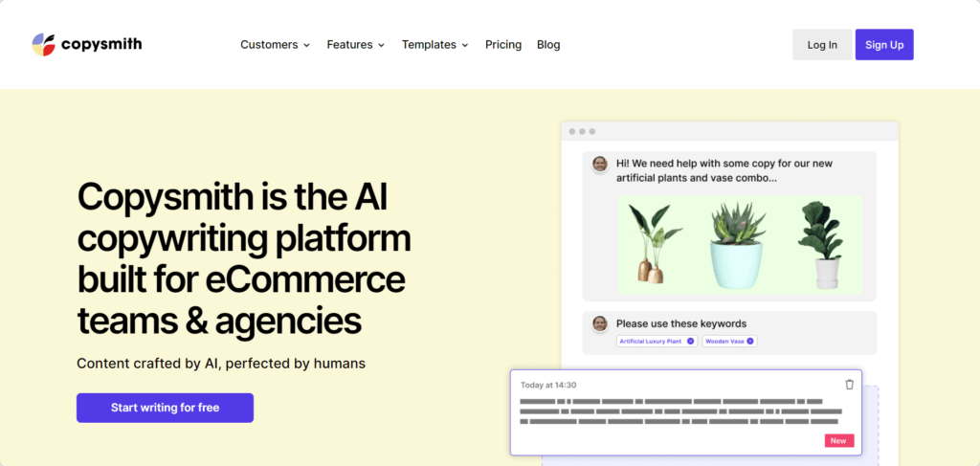The width and height of the screenshot is (980, 466).
Task: Click the avatar beside the Hi! message
Action: (600, 165)
